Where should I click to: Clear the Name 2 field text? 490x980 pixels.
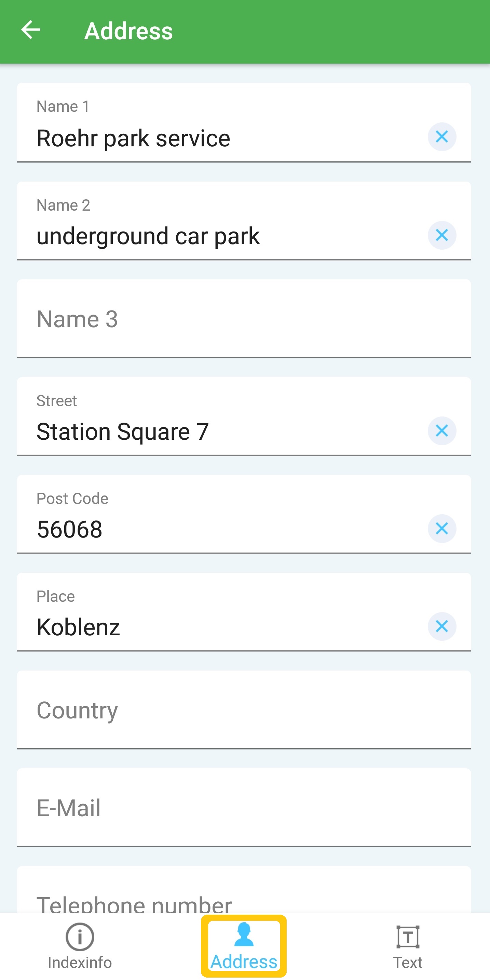coord(442,235)
